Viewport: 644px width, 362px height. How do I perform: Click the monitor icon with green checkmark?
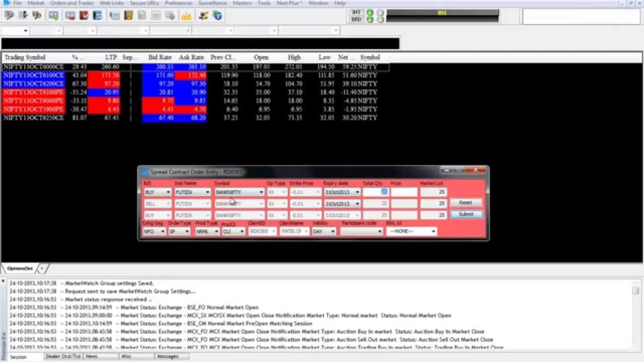[53, 16]
